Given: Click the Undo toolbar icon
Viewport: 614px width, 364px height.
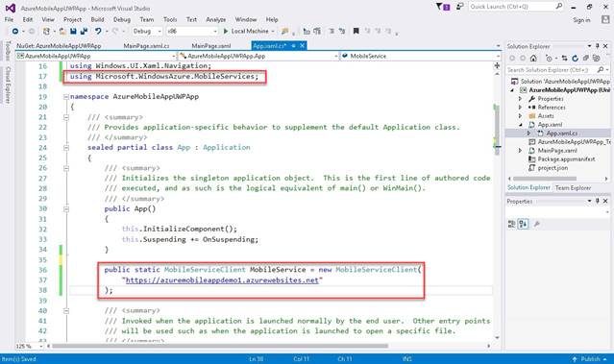Looking at the screenshot, I should click(x=98, y=31).
